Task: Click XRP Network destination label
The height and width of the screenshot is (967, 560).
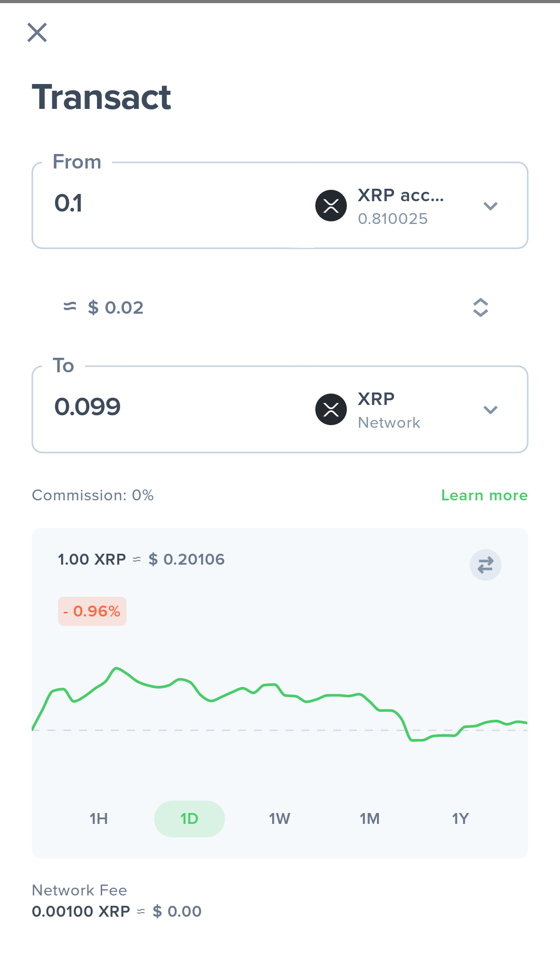Action: [389, 411]
